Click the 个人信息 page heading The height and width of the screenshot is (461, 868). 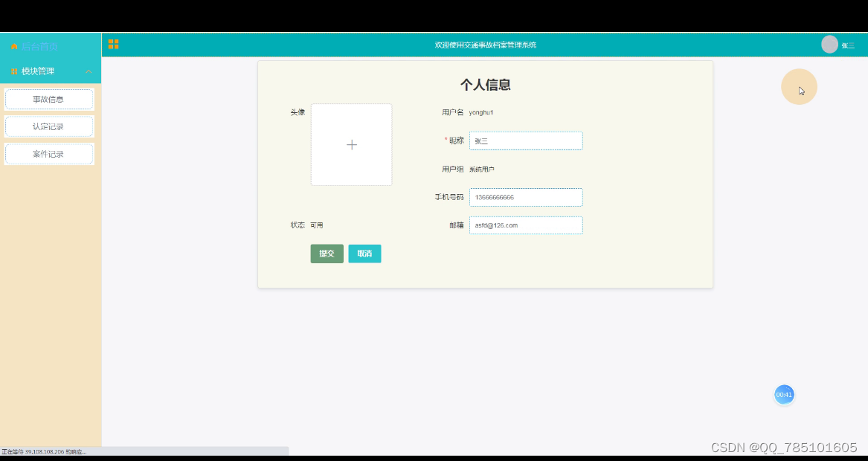coord(486,85)
